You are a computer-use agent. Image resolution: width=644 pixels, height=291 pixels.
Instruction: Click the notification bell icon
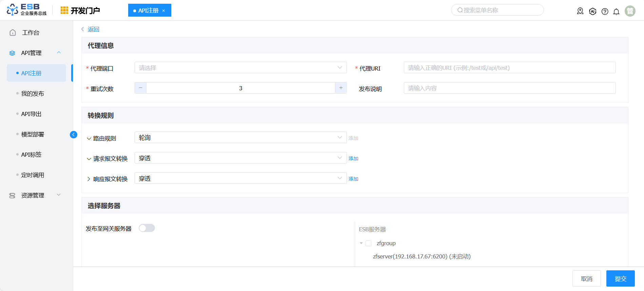coord(616,12)
